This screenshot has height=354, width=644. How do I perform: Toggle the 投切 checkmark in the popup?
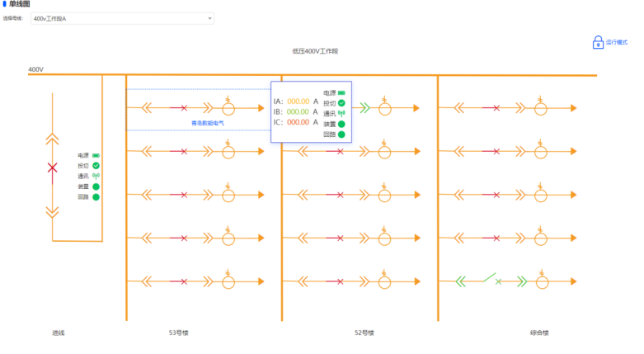tap(341, 103)
